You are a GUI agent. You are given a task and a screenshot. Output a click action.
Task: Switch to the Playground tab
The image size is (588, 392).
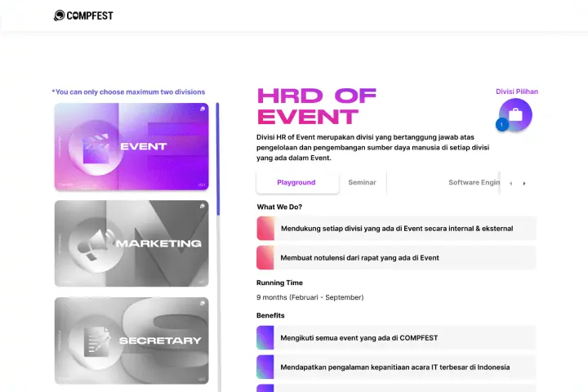[296, 183]
